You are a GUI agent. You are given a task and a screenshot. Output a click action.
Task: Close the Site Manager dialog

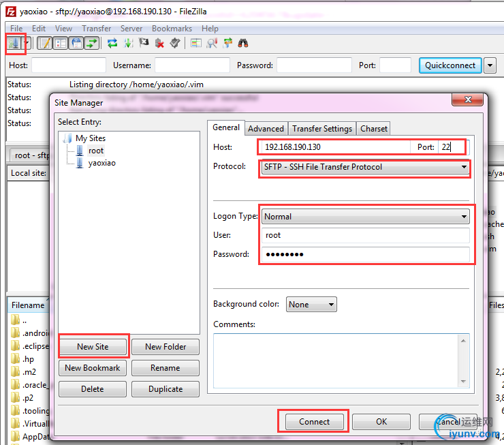point(468,99)
